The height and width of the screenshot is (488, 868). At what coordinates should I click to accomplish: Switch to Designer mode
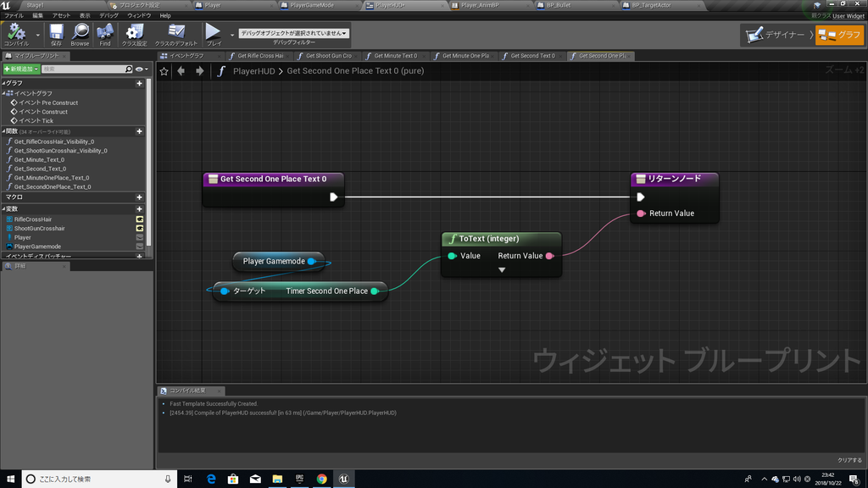(x=776, y=35)
